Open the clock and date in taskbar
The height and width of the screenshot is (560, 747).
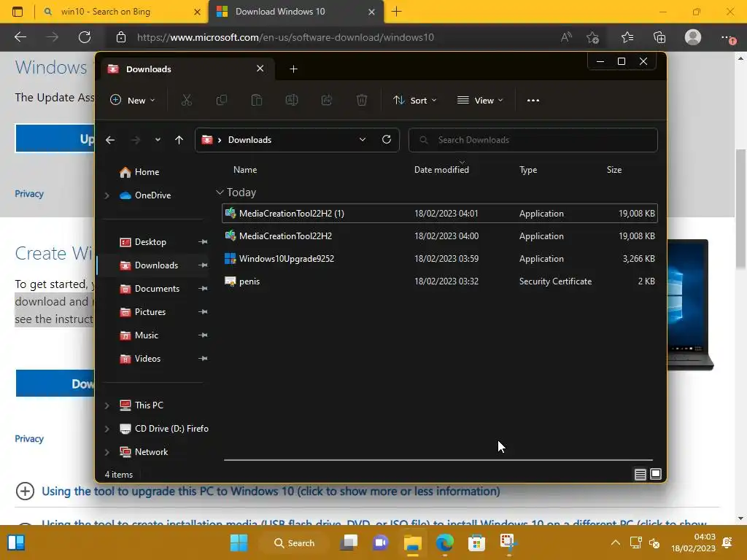coord(694,542)
